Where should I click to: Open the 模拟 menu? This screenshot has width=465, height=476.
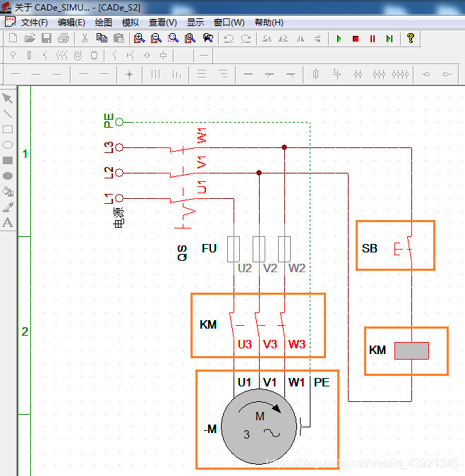click(x=131, y=23)
